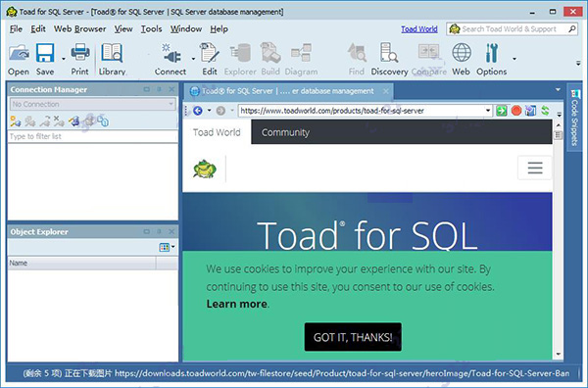Open the Options button dropdown arrow
The image size is (588, 388).
coord(514,59)
